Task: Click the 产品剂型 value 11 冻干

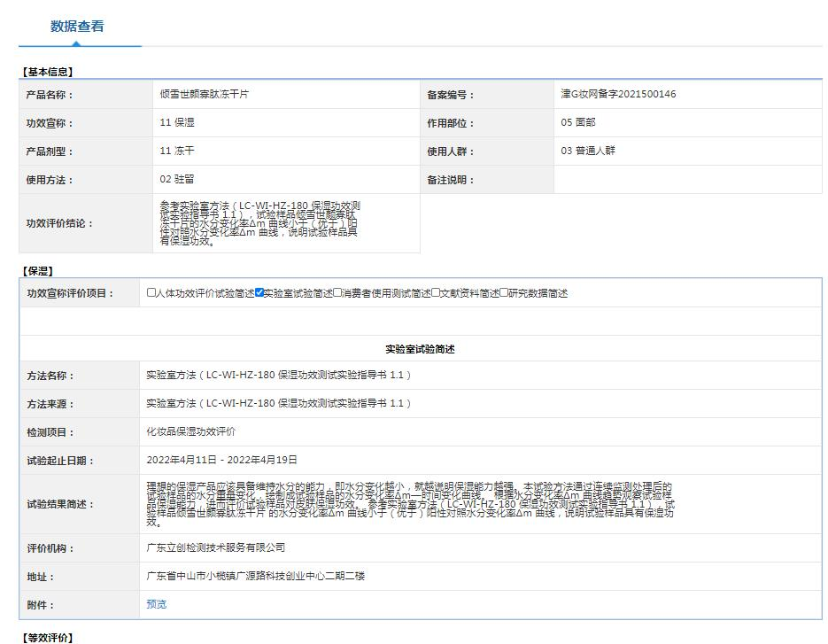Action: (177, 151)
